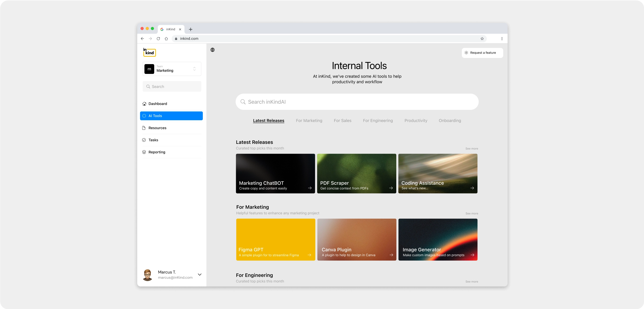Click the arrow on Image Generator card

[x=473, y=255]
